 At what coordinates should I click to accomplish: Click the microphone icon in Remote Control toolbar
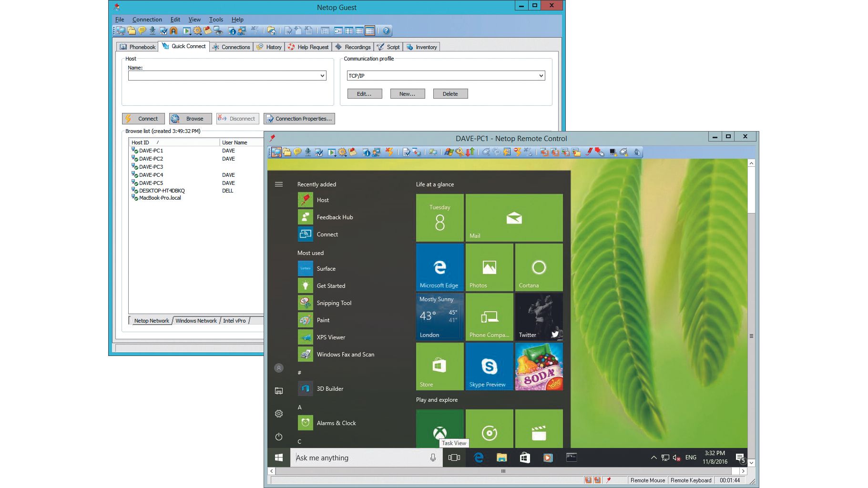(x=308, y=152)
